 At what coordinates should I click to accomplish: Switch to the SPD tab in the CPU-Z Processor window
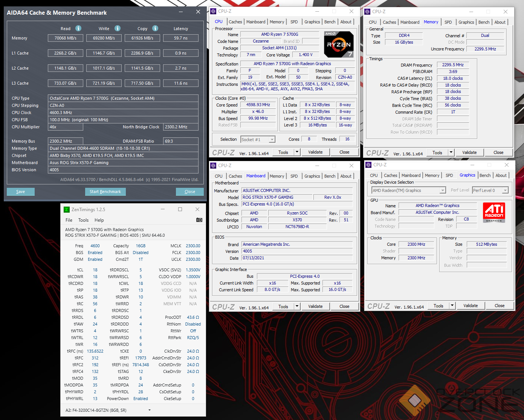[x=294, y=22]
